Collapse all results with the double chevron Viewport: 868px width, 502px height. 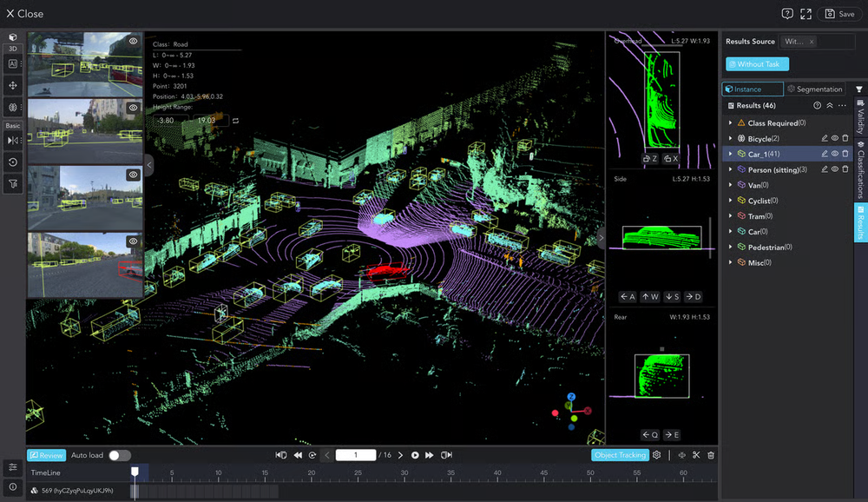coord(830,105)
